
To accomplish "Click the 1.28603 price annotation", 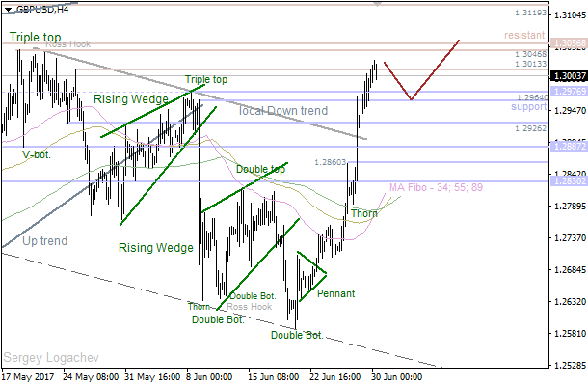I will pyautogui.click(x=330, y=163).
